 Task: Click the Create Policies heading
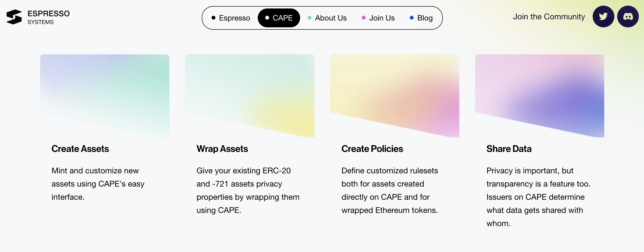coord(372,149)
